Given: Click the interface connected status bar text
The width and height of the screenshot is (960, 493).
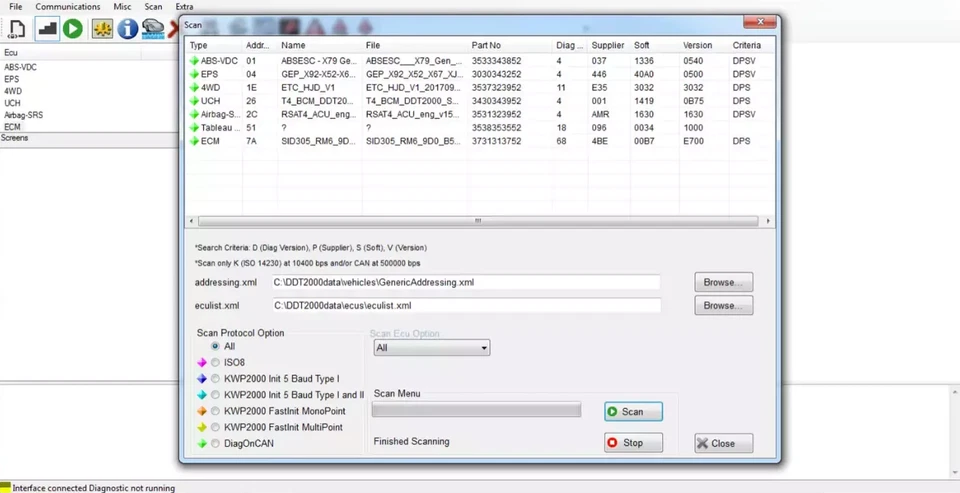Looking at the screenshot, I should click(94, 488).
